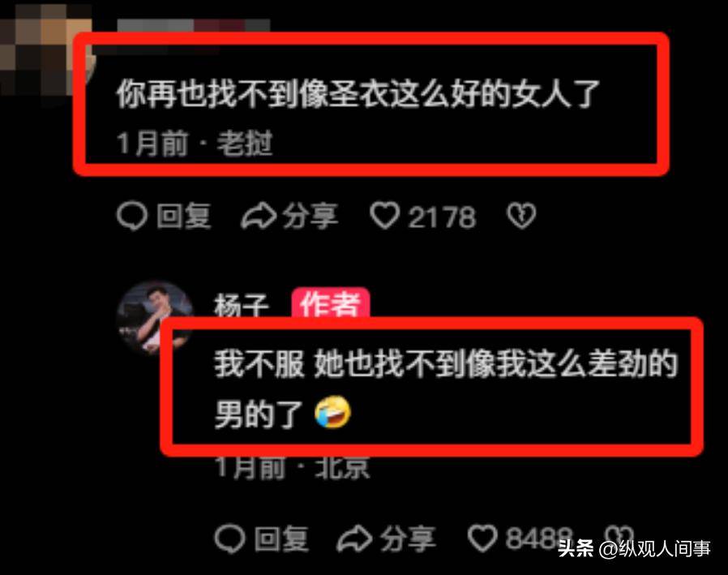Click the 分享 label under 杨子's reply
The width and height of the screenshot is (728, 575).
[408, 539]
